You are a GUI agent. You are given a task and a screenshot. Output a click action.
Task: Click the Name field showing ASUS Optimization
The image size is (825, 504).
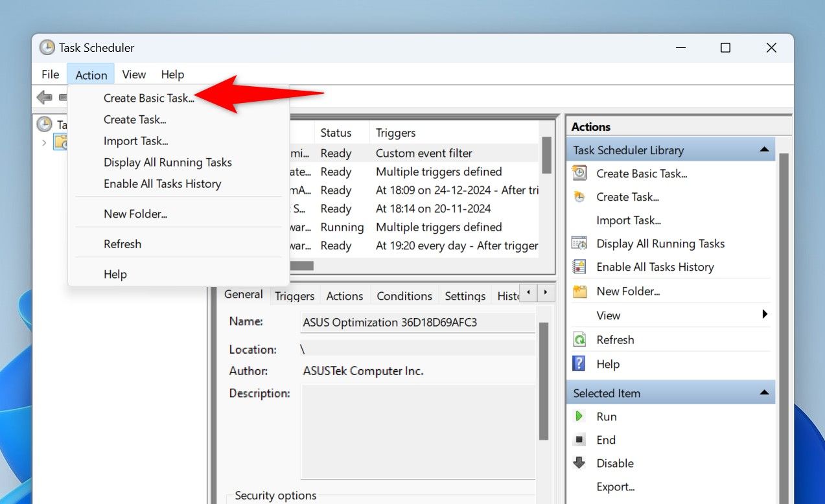[x=418, y=323]
